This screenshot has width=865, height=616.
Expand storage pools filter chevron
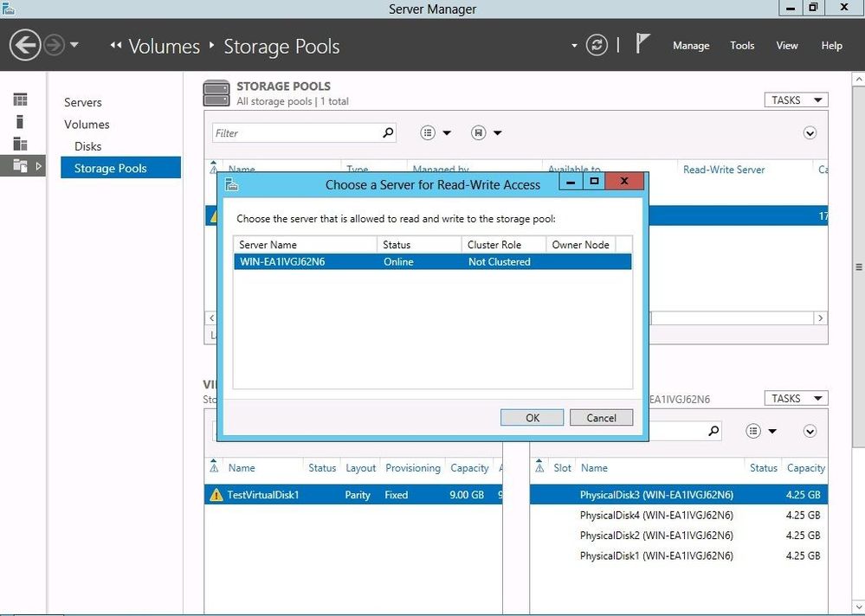(810, 132)
